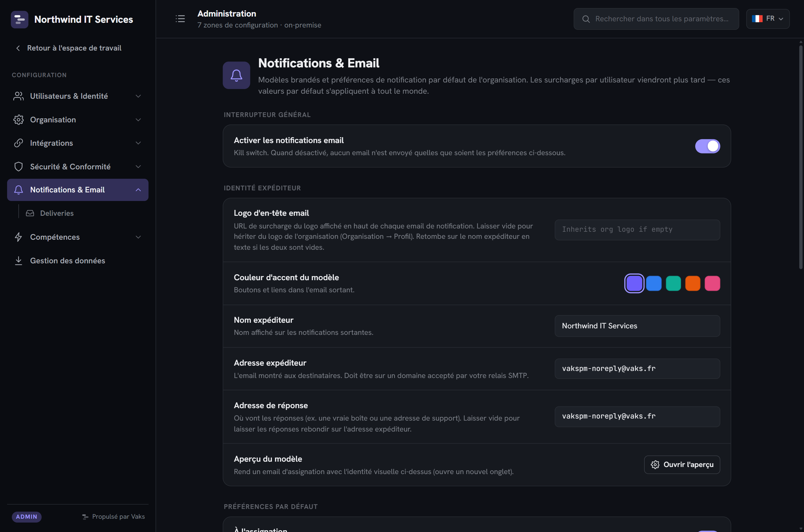Image resolution: width=804 pixels, height=532 pixels.
Task: Click the PRÉFÉRENCES PAR DÉFAUT section label
Action: coord(270,507)
